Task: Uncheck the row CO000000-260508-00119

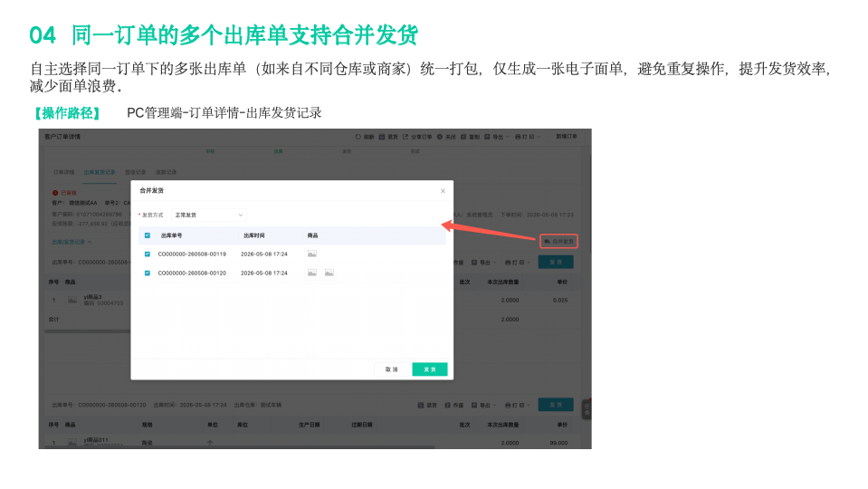Action: (x=148, y=254)
